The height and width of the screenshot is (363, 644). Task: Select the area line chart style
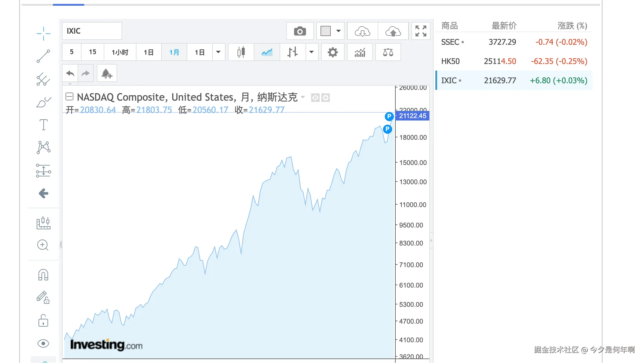[x=267, y=52]
